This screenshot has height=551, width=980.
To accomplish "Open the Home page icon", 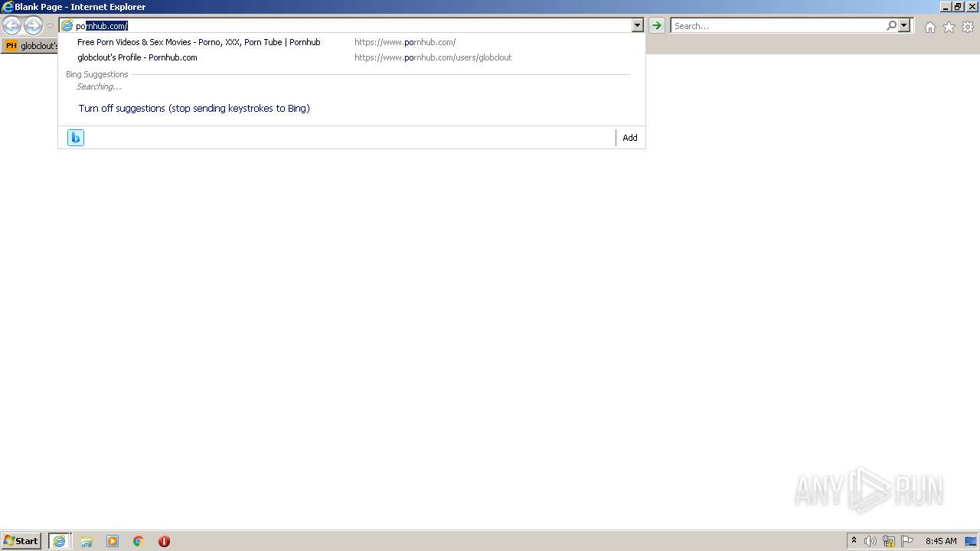I will point(929,27).
